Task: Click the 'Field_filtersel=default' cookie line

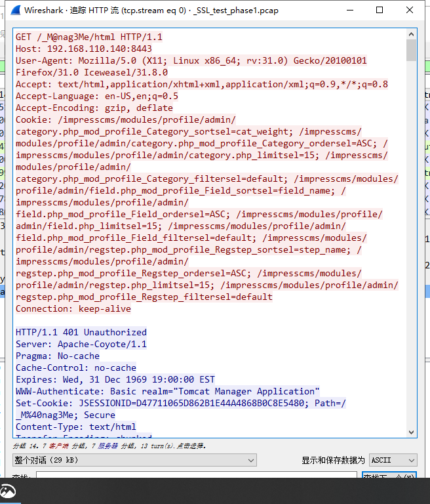Action: coord(191,238)
